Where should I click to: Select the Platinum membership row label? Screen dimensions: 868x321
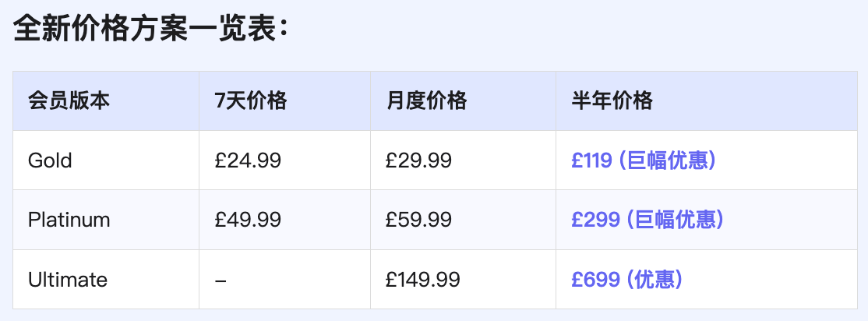(69, 220)
